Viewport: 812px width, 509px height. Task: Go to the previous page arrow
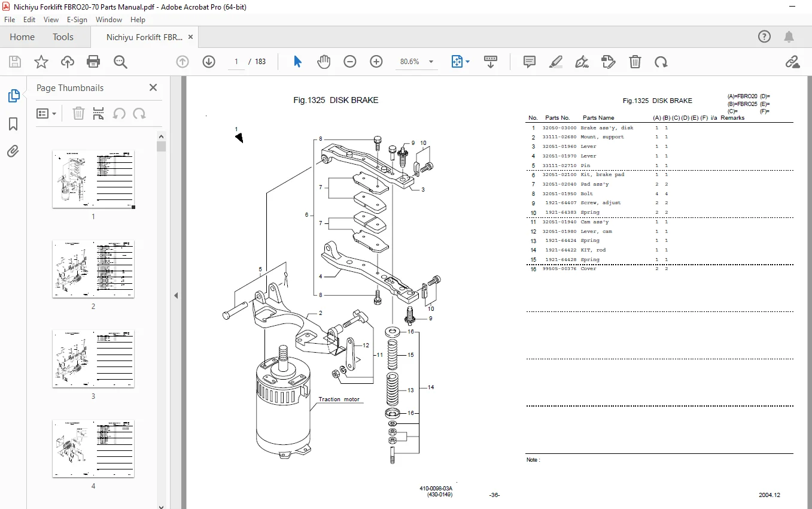183,62
